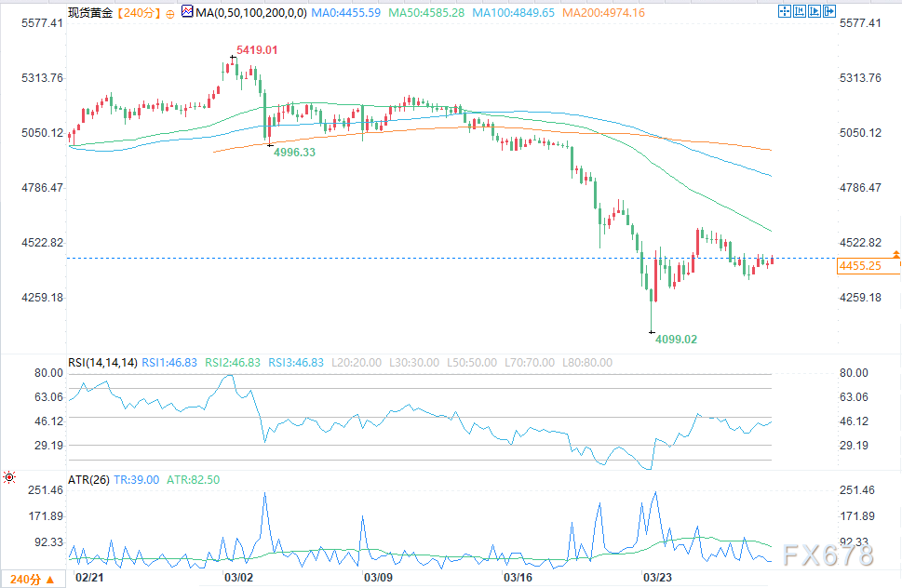Screen dimensions: 902x588
Task: Select the RSI(14,14,14) indicator label
Action: coord(101,363)
